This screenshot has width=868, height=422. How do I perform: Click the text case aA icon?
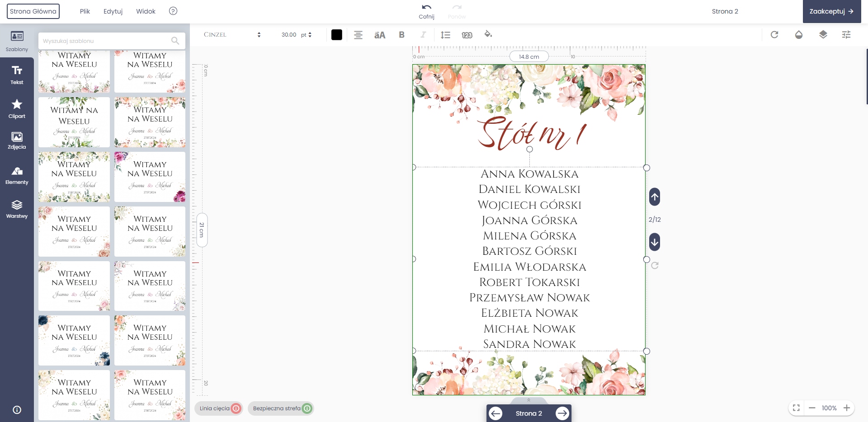[x=380, y=35]
